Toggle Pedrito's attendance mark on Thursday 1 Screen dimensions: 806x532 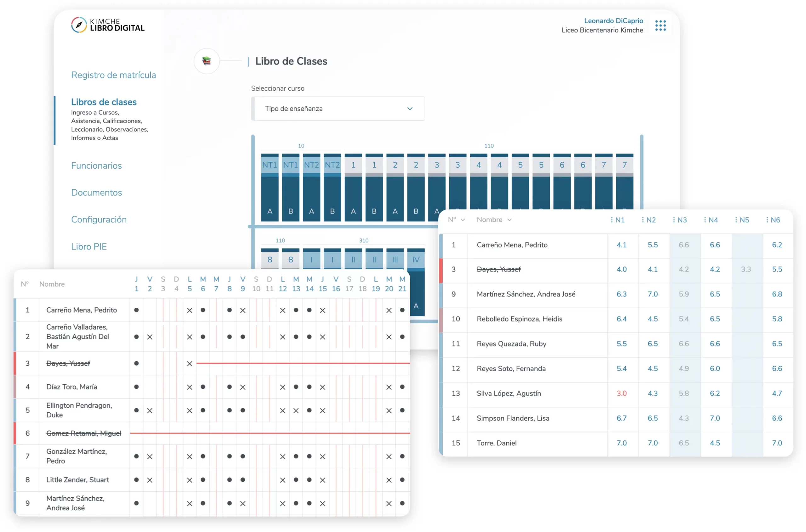coord(136,310)
